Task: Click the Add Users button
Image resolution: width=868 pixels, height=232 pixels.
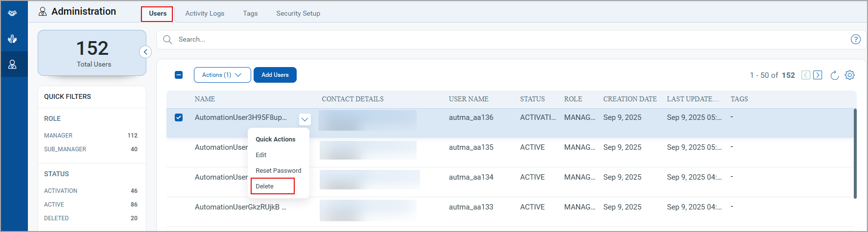Action: [x=275, y=75]
